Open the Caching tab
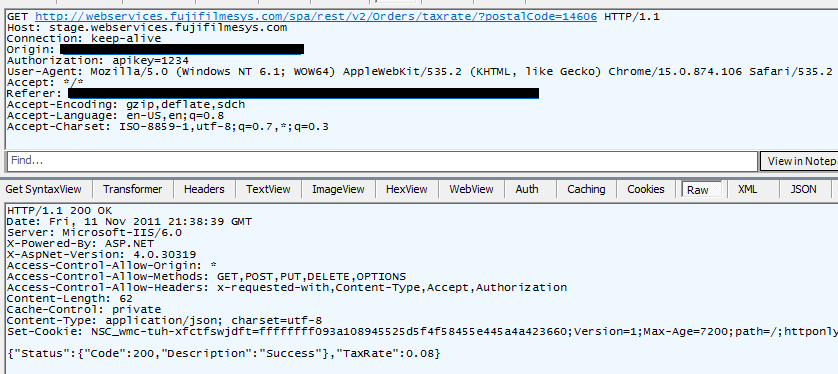This screenshot has height=374, width=838. pyautogui.click(x=586, y=189)
